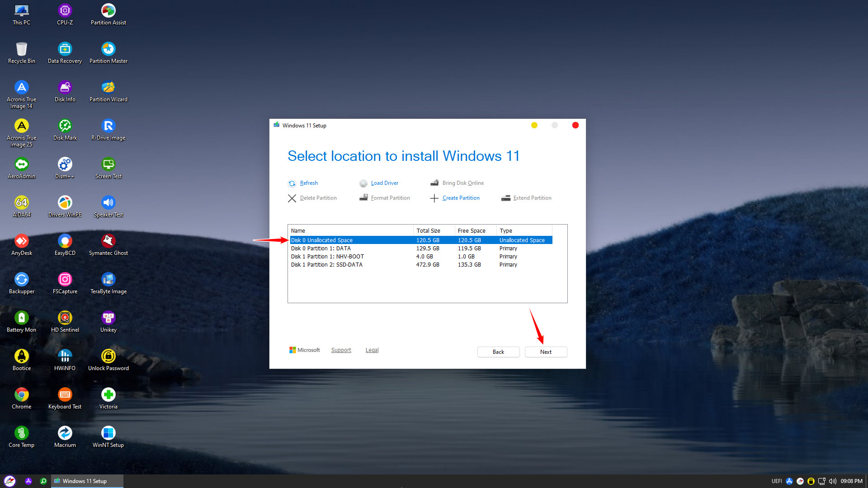Click the Create Partition plus icon

pyautogui.click(x=434, y=198)
